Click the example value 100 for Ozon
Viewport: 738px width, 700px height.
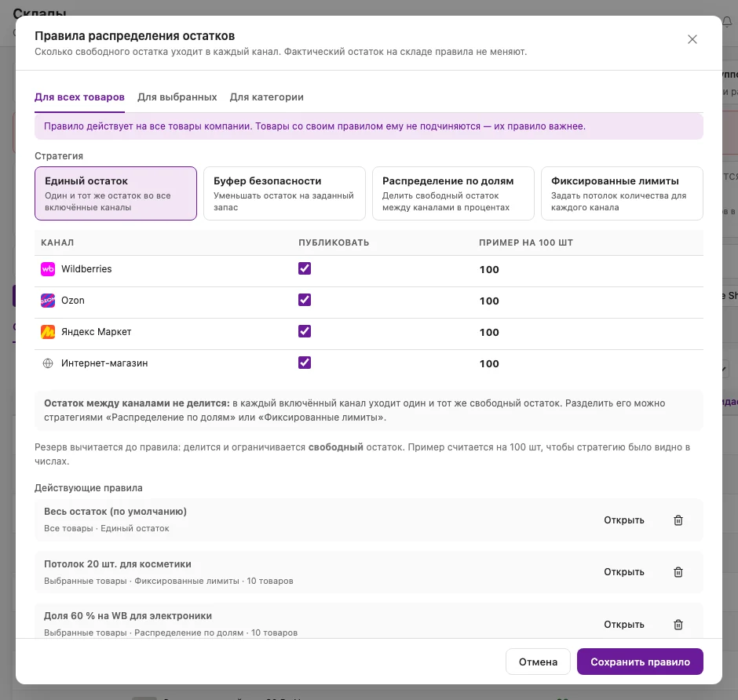(489, 301)
